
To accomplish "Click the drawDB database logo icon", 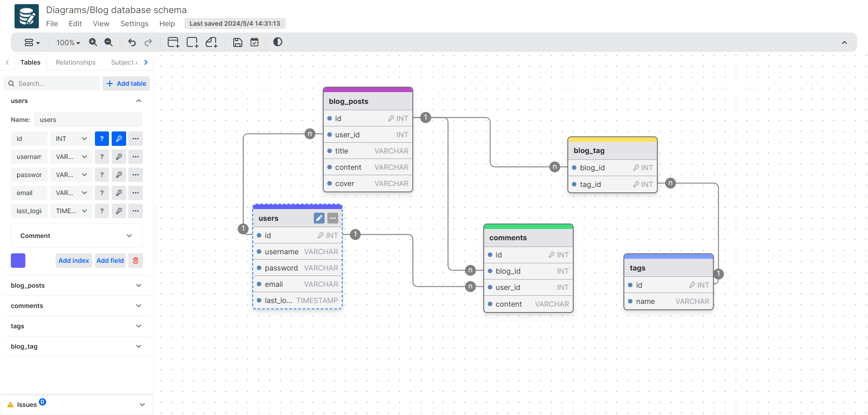I will coord(27,16).
